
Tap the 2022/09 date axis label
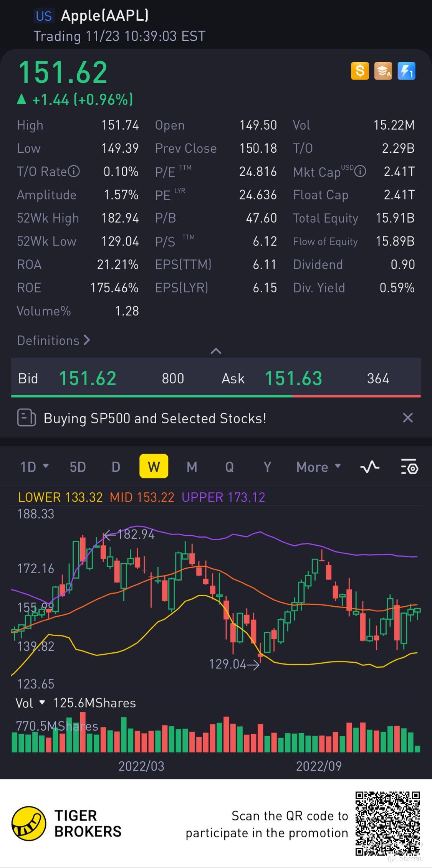[x=319, y=766]
